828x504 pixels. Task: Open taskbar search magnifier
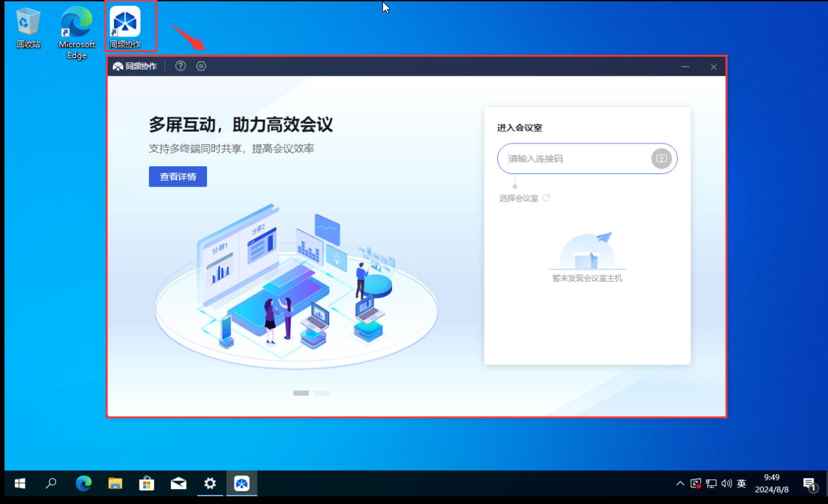point(51,484)
